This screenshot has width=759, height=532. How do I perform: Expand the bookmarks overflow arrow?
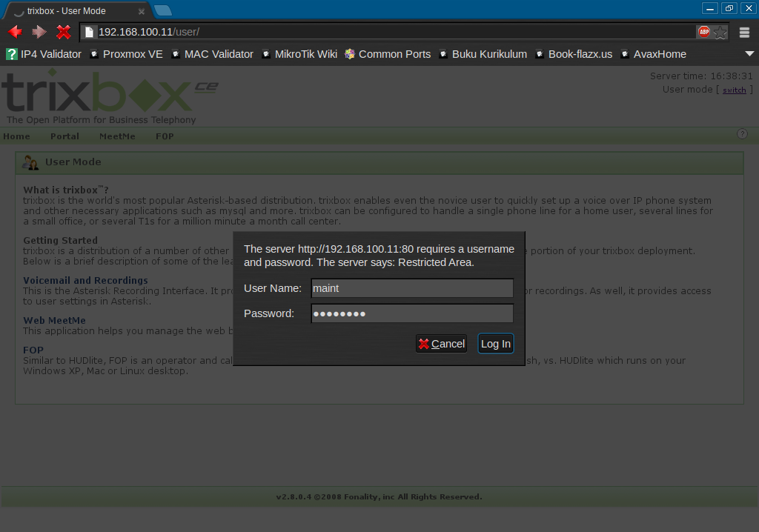coord(749,54)
